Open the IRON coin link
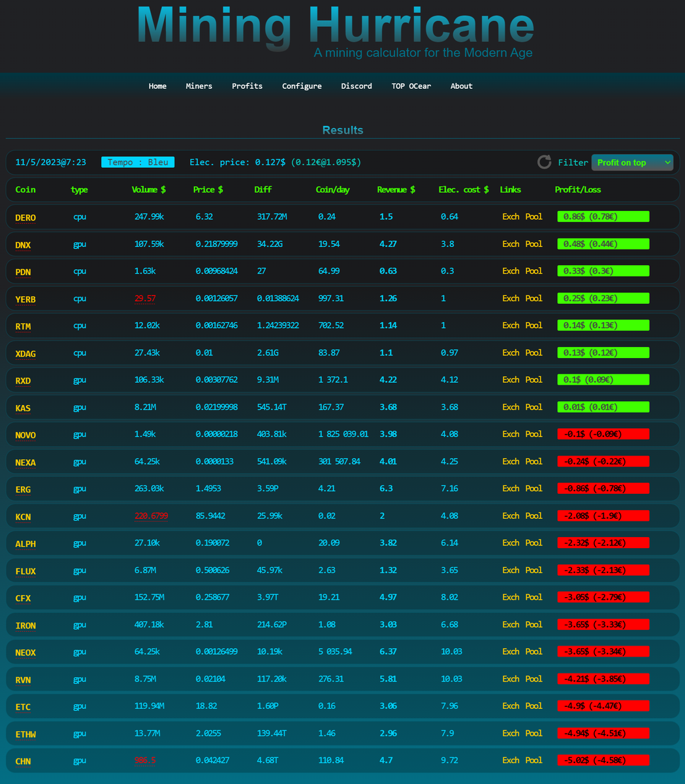This screenshot has height=784, width=685. (x=25, y=625)
